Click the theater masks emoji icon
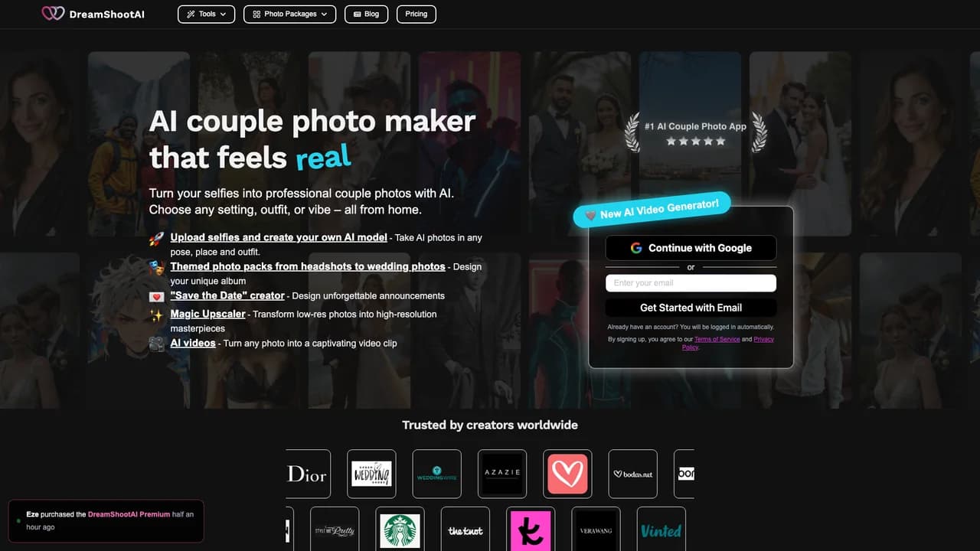 tap(156, 267)
